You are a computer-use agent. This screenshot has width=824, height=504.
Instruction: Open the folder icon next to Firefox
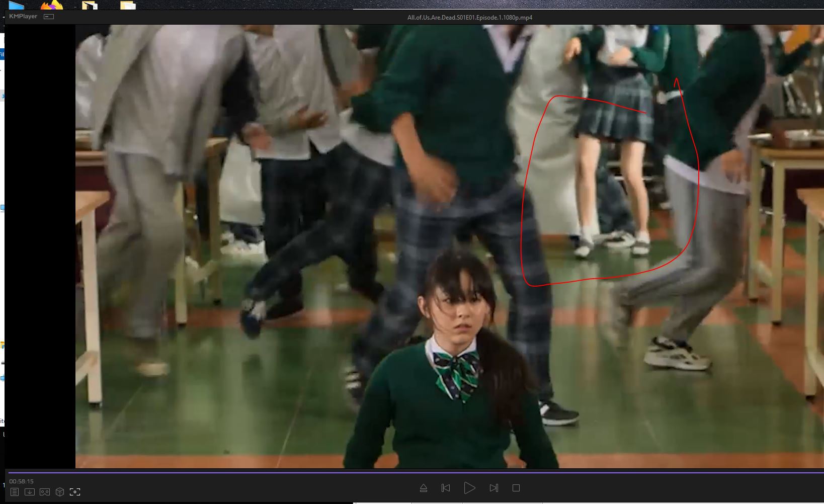[x=90, y=5]
